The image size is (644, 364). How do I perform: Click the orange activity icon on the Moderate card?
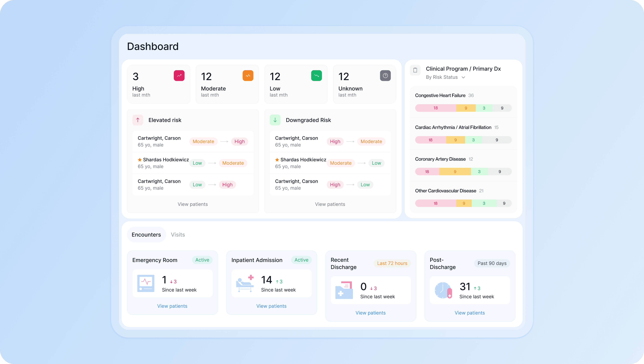248,76
